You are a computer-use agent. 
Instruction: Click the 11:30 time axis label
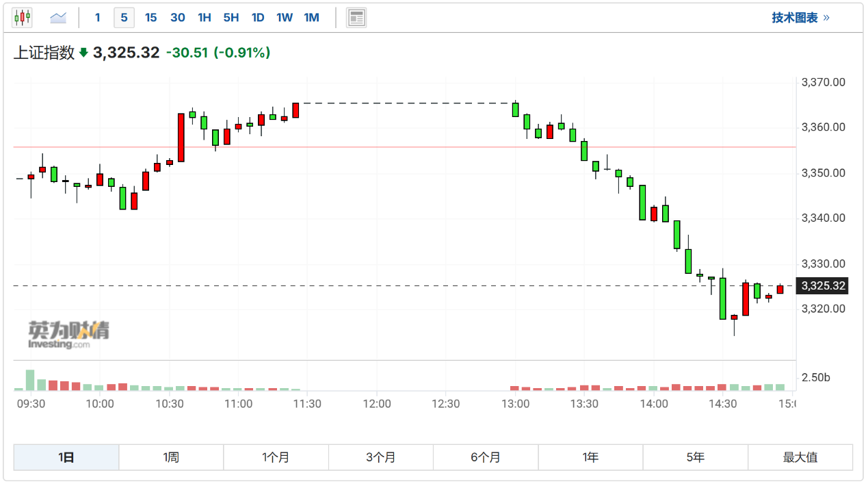coord(307,404)
